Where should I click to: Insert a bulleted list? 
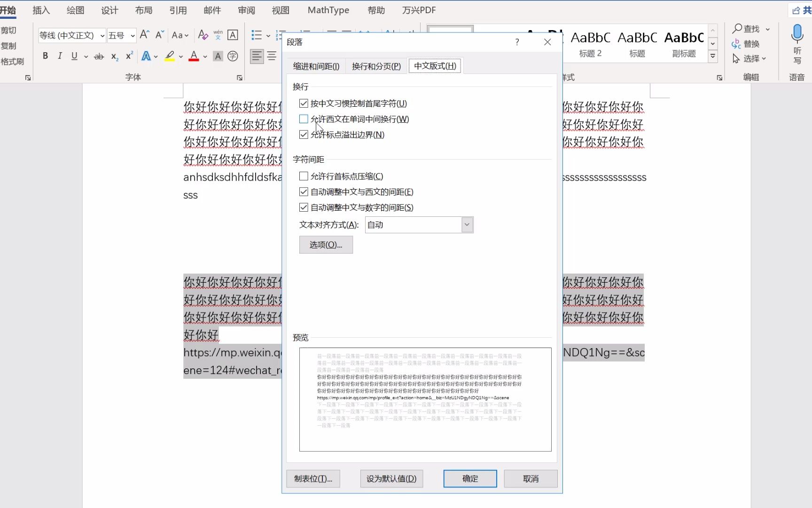point(257,35)
